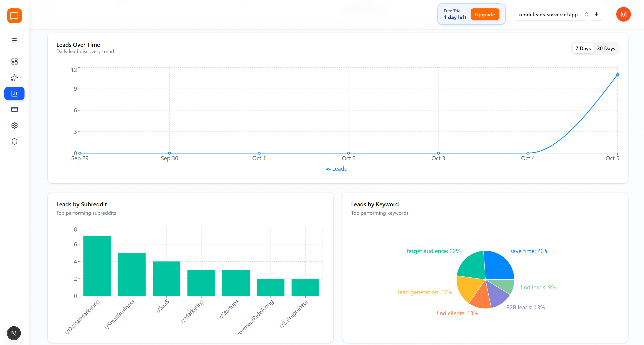Click the N badge at bottom left
The image size is (644, 345).
pyautogui.click(x=14, y=333)
